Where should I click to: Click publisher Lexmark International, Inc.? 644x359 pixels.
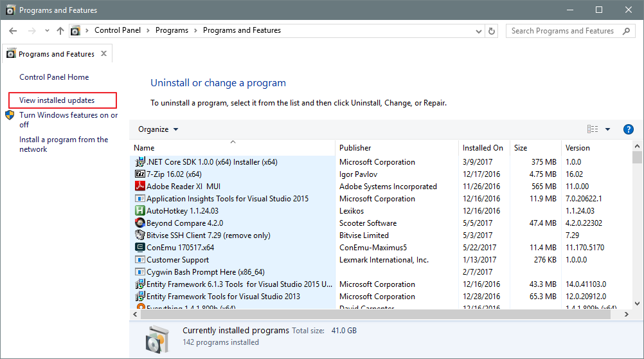coord(384,260)
